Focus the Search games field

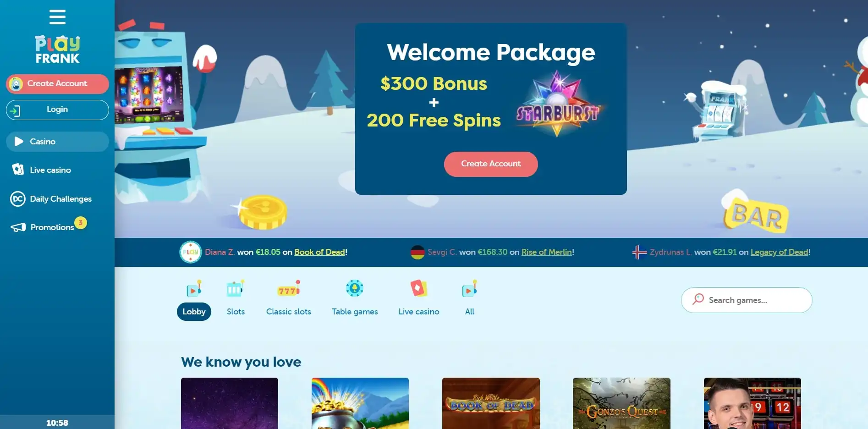coord(747,300)
